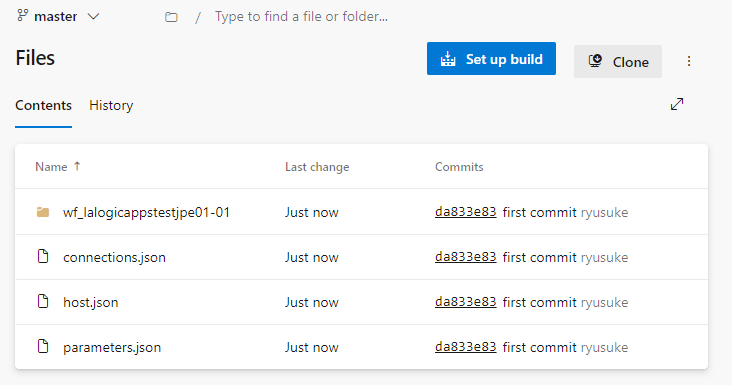Viewport: 732px width, 385px height.
Task: Click the file icon beside connections.json
Action: (x=43, y=256)
